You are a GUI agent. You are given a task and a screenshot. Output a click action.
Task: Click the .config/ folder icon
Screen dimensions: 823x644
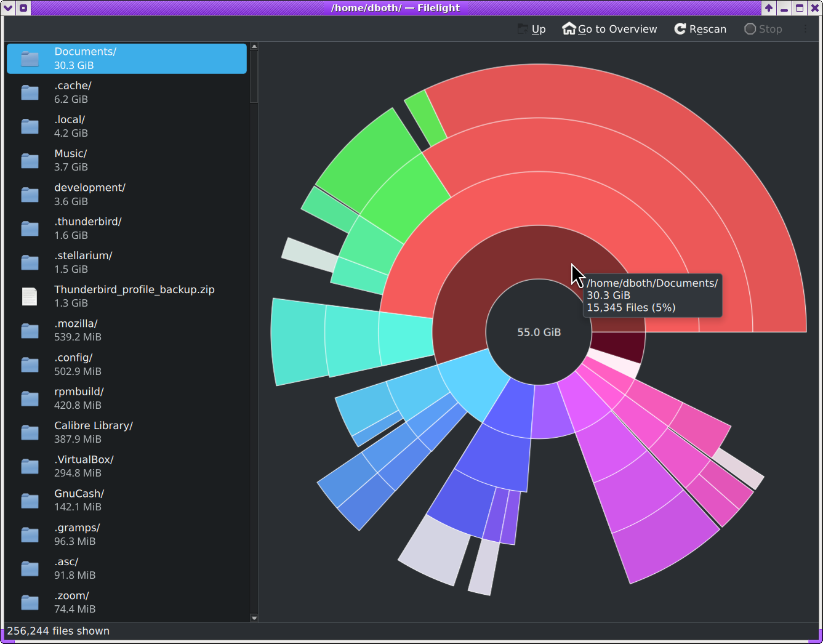(x=30, y=364)
